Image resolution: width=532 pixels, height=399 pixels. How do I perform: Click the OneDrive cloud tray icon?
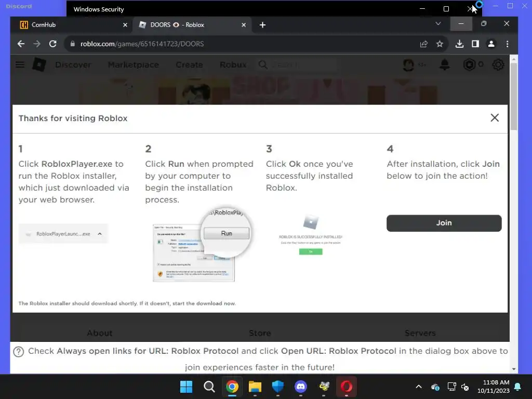coord(435,387)
